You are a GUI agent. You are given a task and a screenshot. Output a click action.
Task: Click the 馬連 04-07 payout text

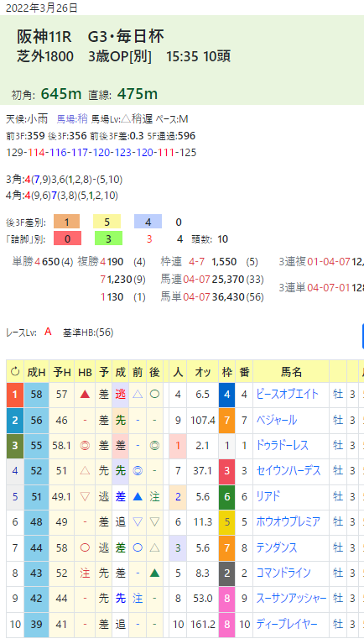(212, 280)
